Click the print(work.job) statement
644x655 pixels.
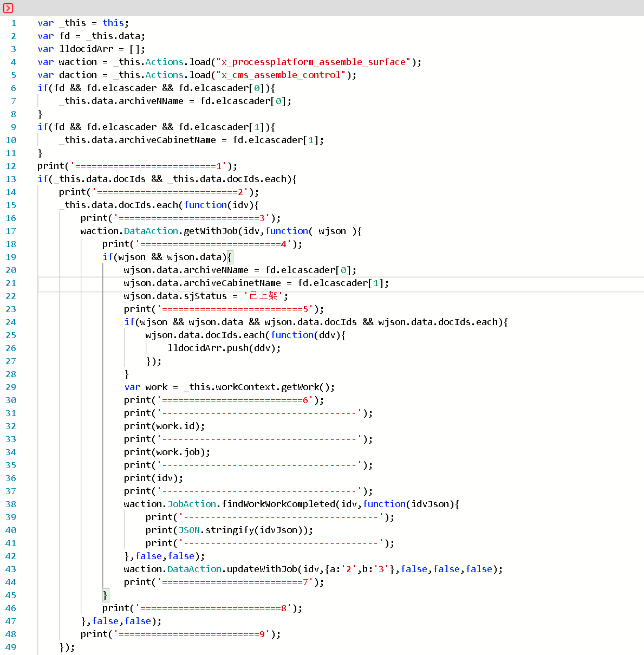click(167, 452)
